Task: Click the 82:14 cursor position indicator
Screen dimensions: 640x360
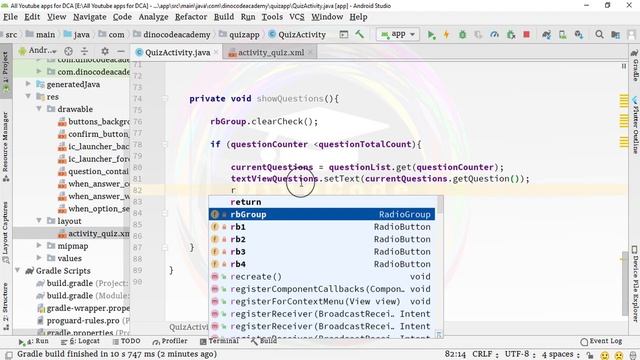Action: (455, 354)
